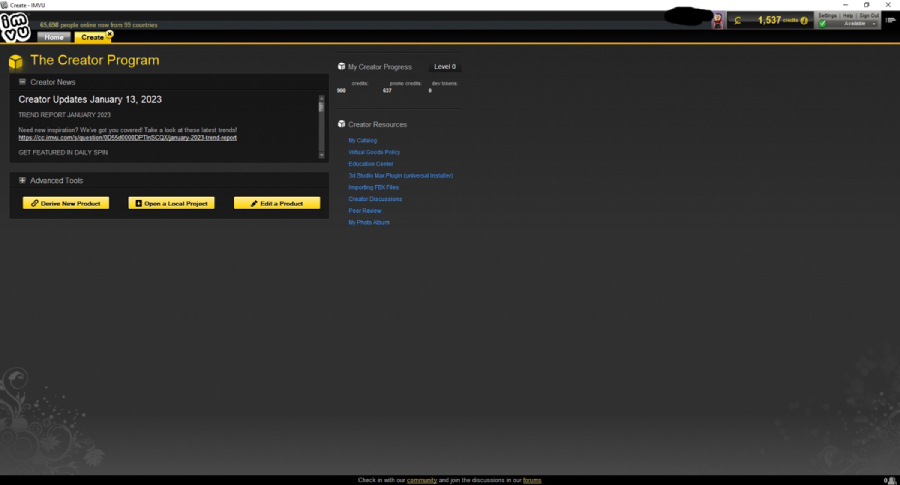Open Settings in the top right

[x=827, y=15]
